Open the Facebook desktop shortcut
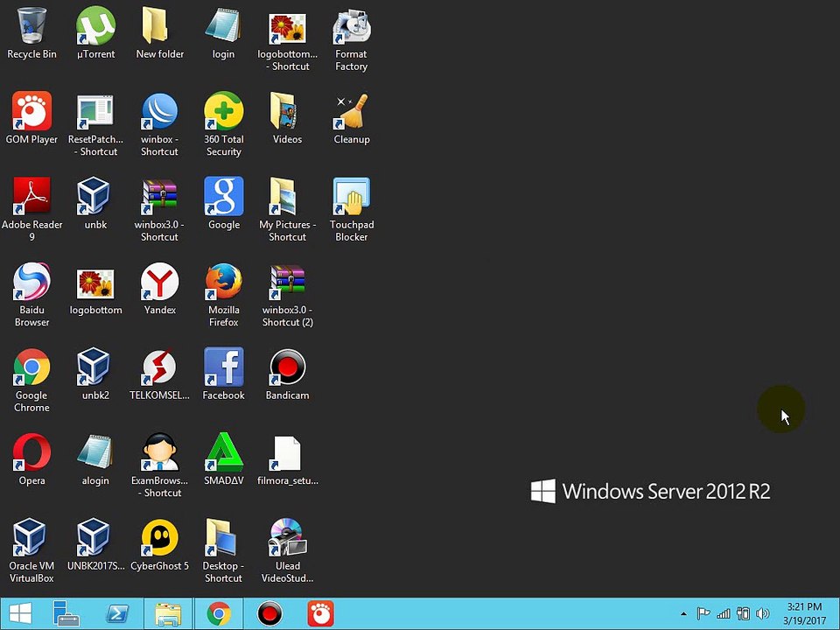The image size is (840, 630). click(x=223, y=374)
